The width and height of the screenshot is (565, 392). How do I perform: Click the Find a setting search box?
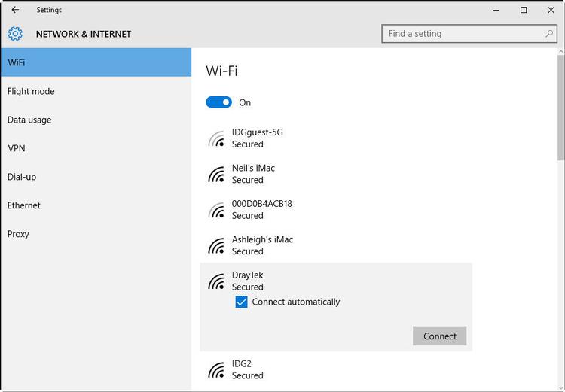coord(463,34)
